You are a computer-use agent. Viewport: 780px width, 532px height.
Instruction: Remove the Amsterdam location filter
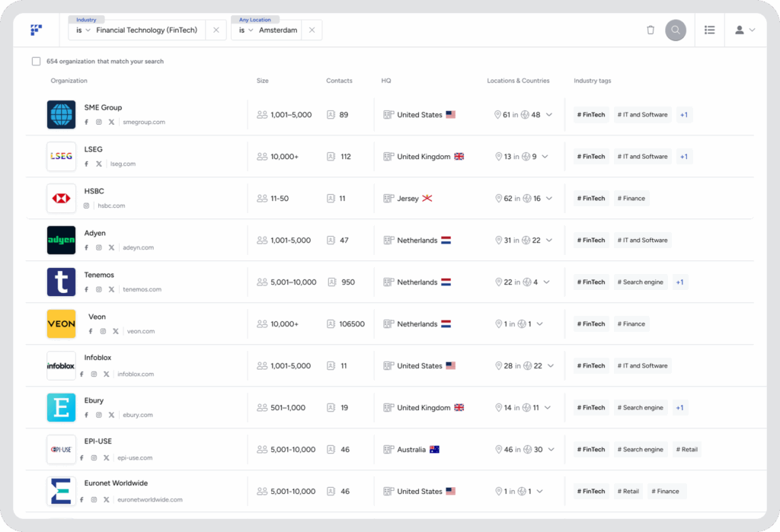[x=312, y=30]
